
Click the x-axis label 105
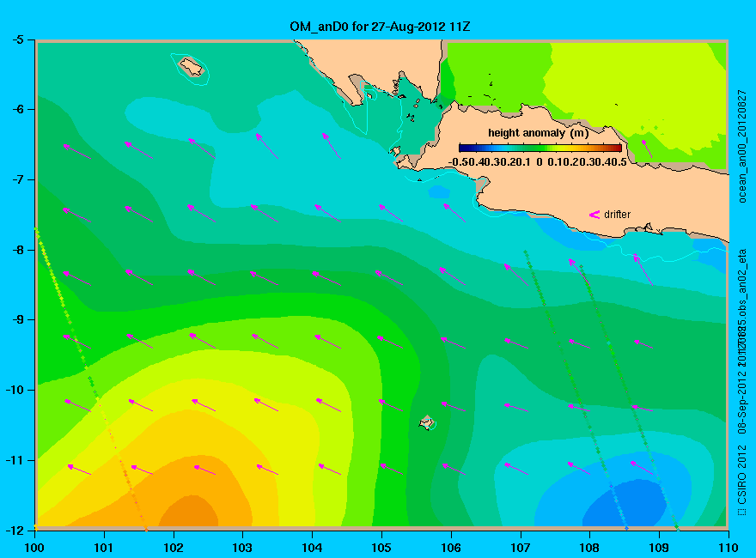381,548
